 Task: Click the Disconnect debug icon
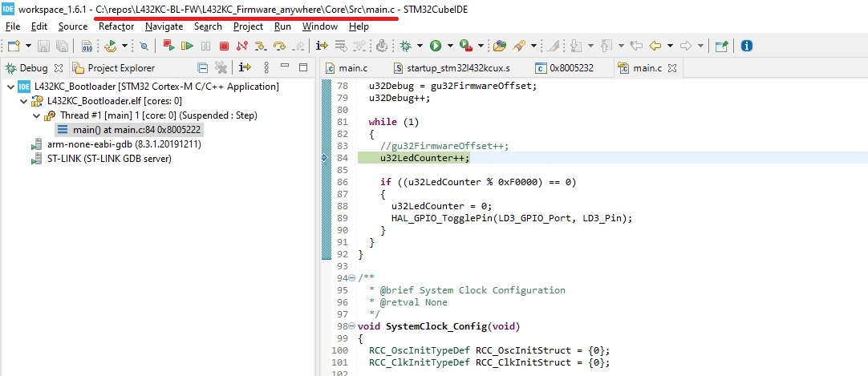click(x=241, y=46)
